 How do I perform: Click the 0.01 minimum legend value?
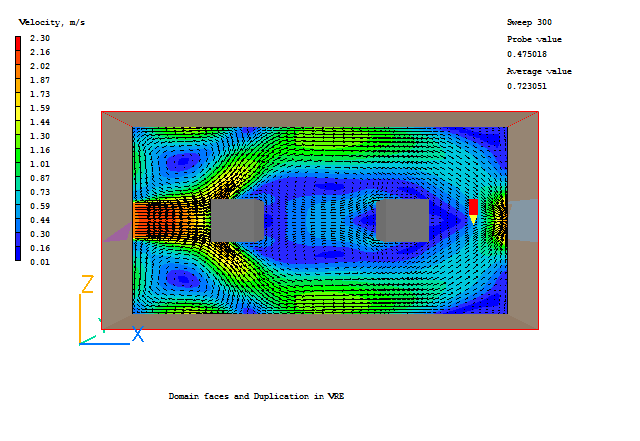[x=40, y=262]
